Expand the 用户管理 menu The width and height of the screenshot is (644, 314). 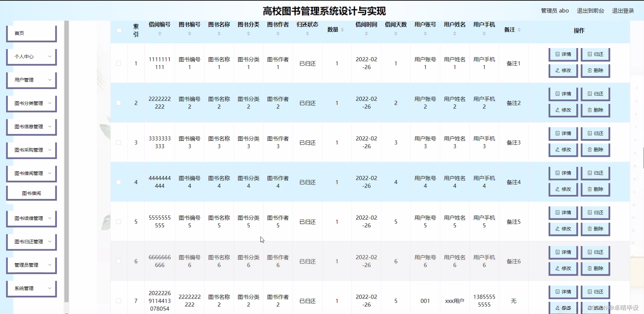(31, 80)
